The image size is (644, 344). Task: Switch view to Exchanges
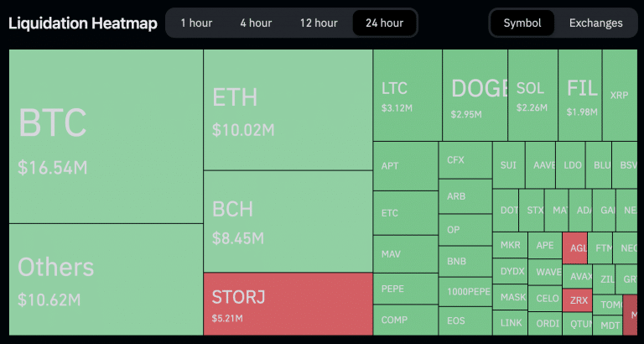tap(596, 23)
